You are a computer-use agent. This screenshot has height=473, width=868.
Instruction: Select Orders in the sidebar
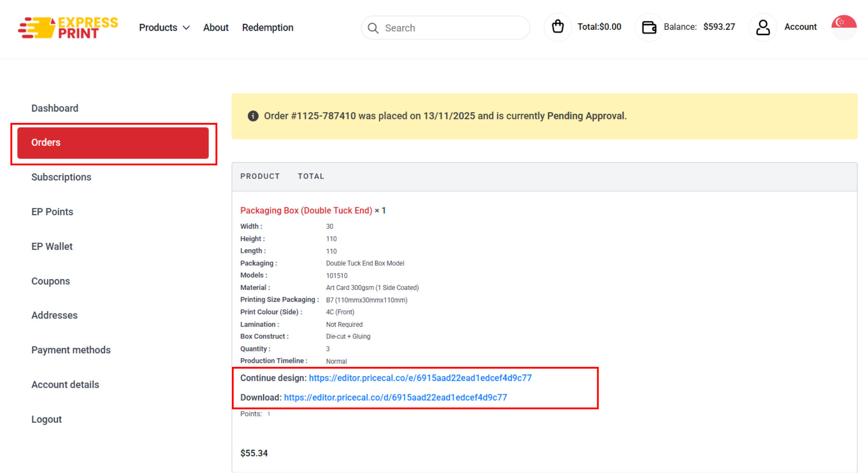tap(113, 143)
